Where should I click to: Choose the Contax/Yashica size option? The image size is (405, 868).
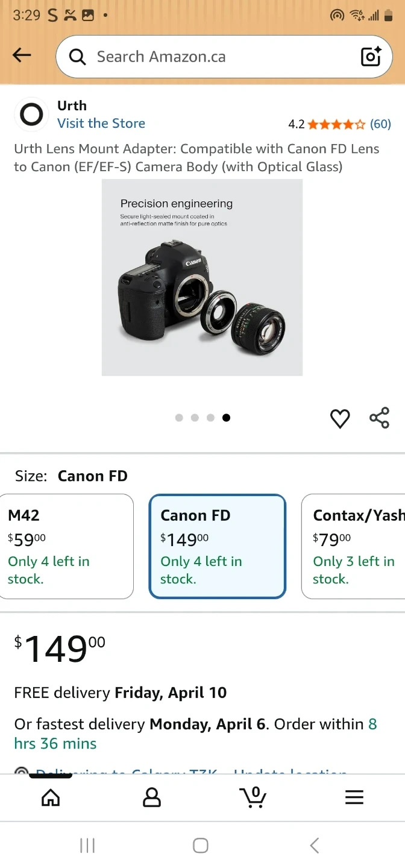(x=353, y=546)
